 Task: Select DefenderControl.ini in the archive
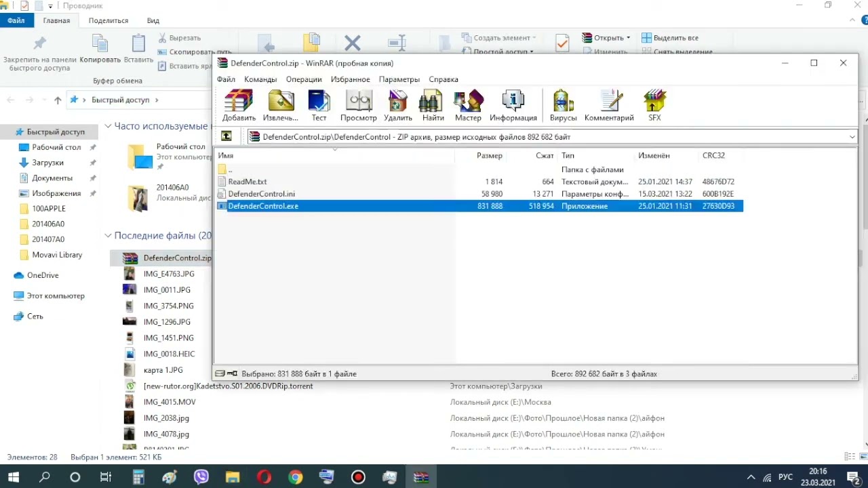[480, 194]
